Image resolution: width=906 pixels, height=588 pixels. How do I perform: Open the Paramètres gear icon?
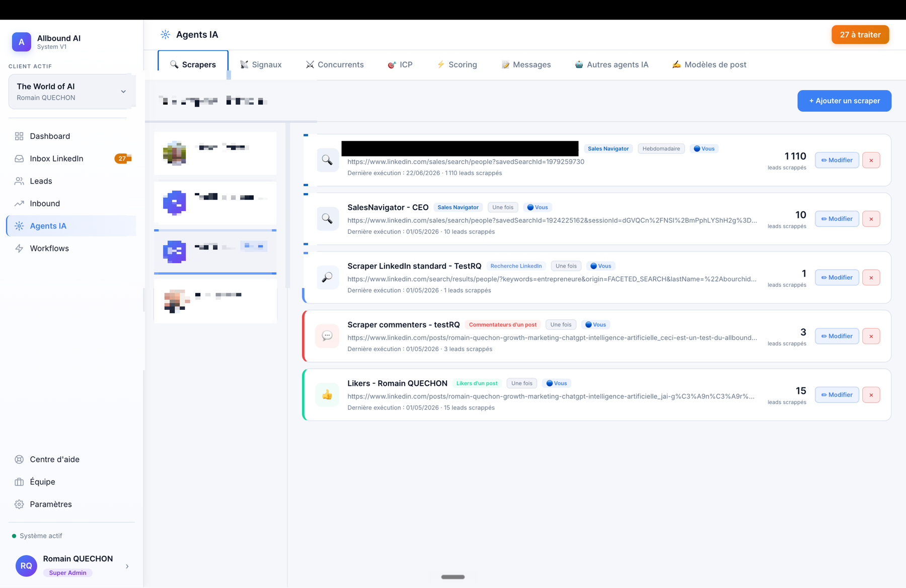point(19,504)
